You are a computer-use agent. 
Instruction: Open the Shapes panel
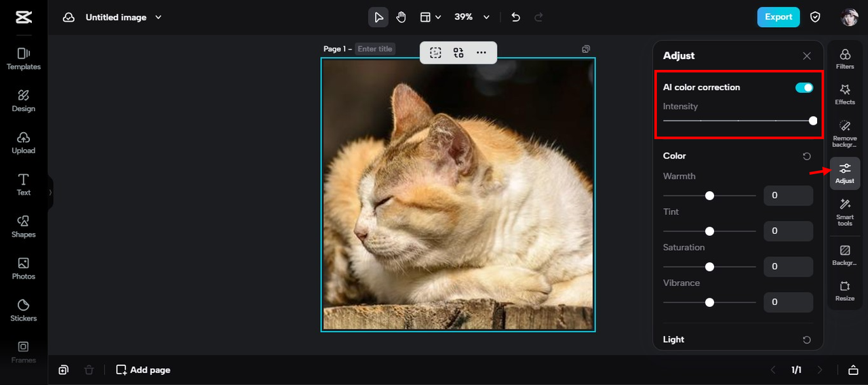pos(24,226)
